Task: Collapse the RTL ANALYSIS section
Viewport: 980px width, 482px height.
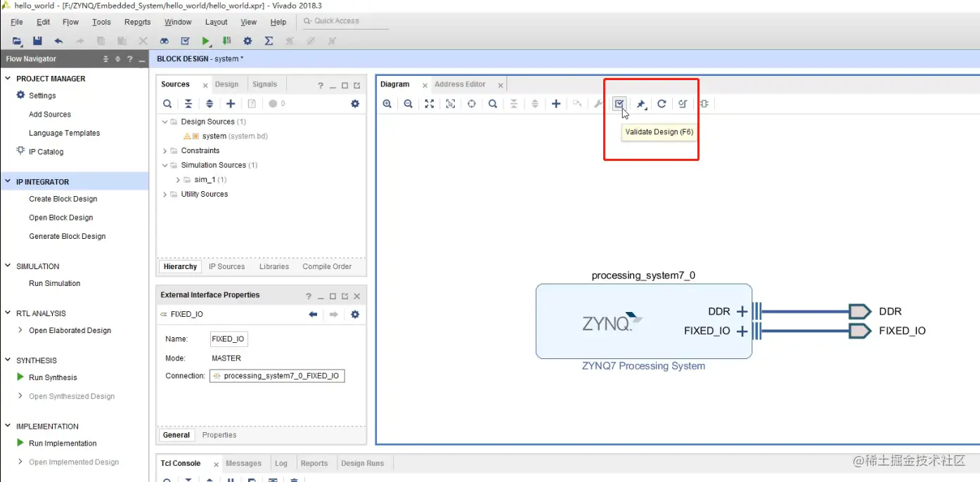Action: [8, 313]
